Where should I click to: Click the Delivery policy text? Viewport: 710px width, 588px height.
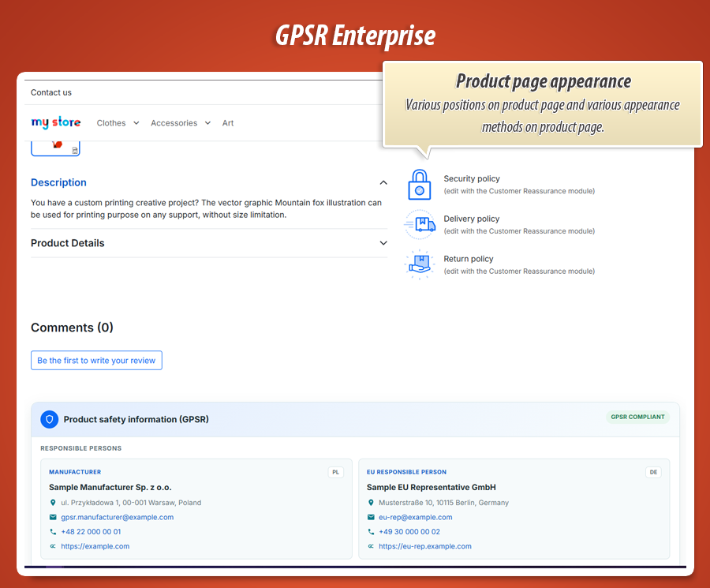[472, 219]
